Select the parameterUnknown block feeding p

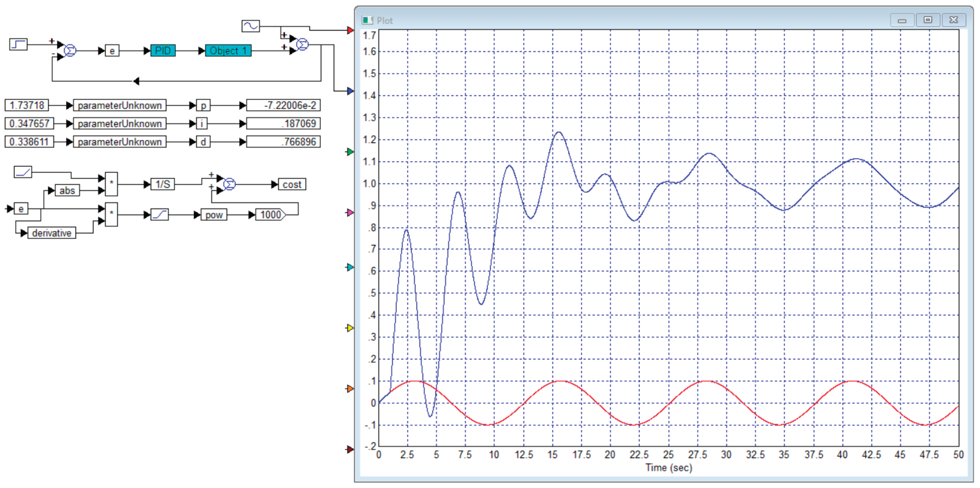(x=119, y=105)
